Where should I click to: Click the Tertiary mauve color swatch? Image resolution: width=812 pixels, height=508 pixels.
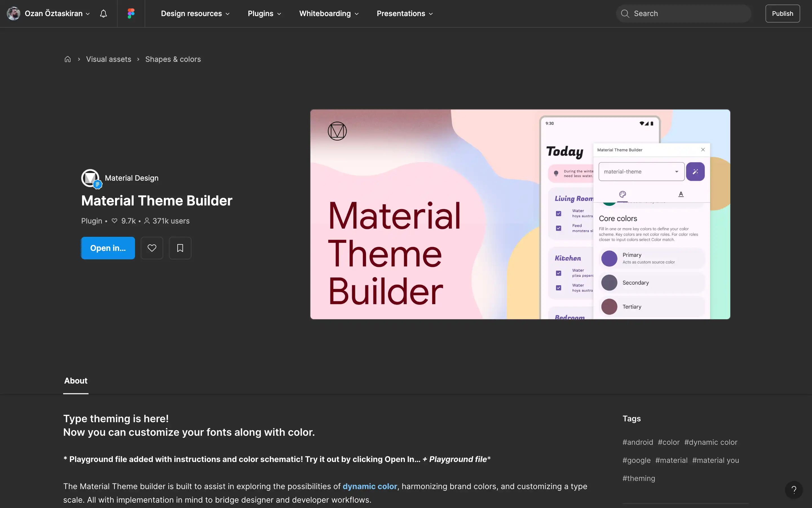click(x=609, y=307)
